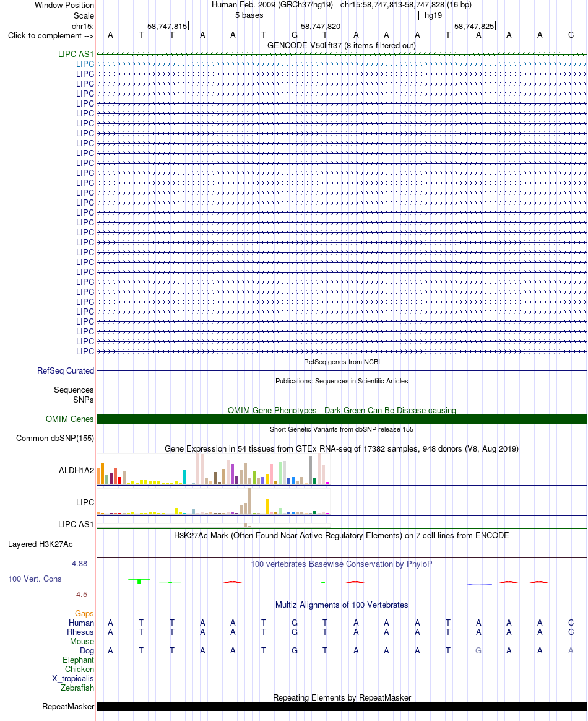Click coordinate label 58,747,815
The height and width of the screenshot is (721, 588).
167,26
